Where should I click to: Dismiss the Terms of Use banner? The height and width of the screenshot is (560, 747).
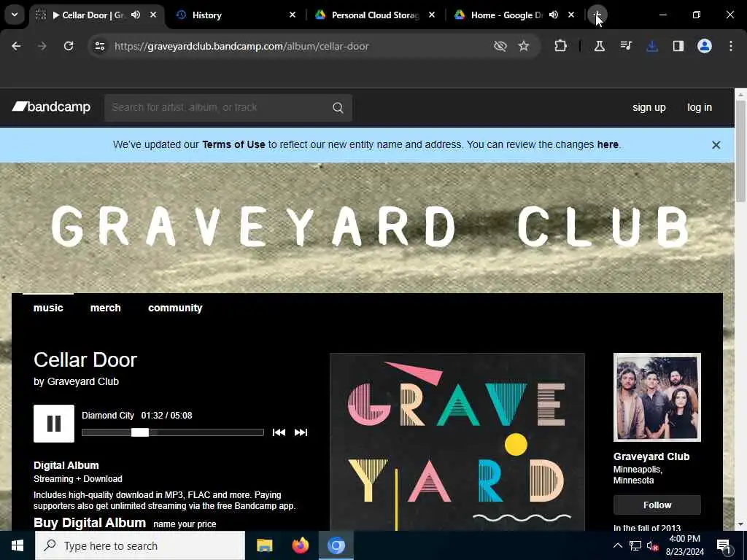tap(716, 145)
